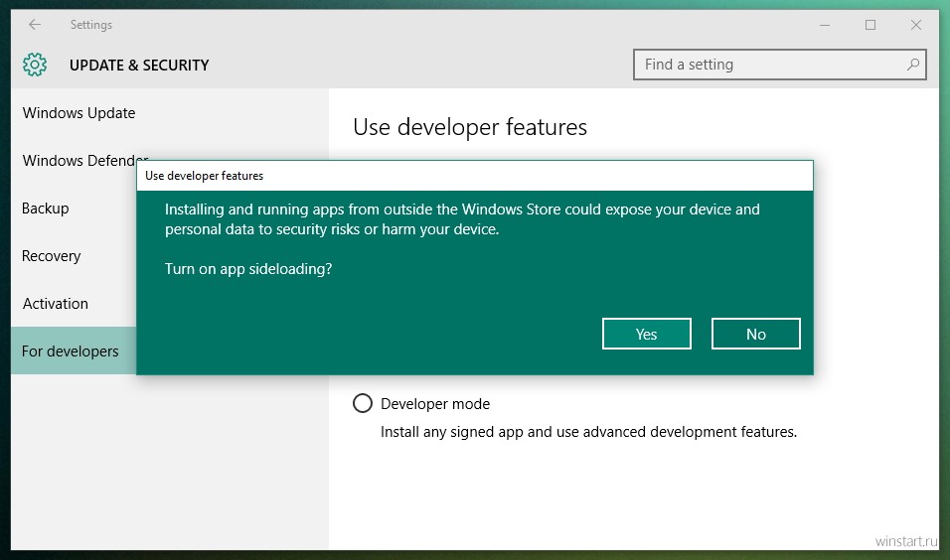Click the back arrow in Settings
This screenshot has width=950, height=560.
click(35, 24)
